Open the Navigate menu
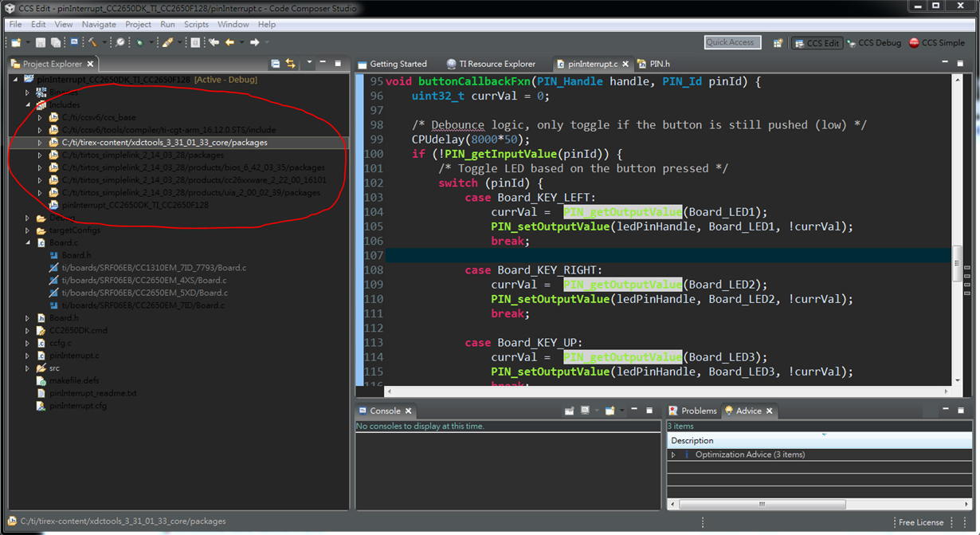Image resolution: width=980 pixels, height=535 pixels. (99, 24)
